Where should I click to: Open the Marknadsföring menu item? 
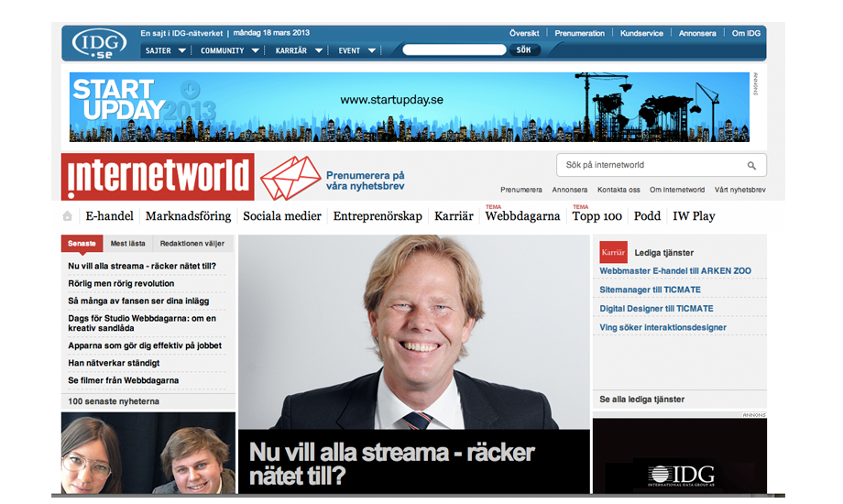pos(188,216)
